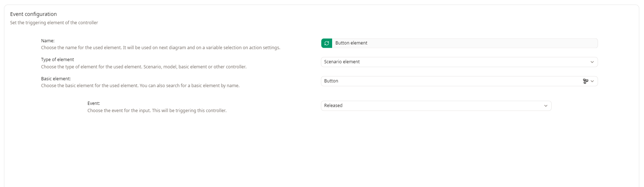The width and height of the screenshot is (644, 187).
Task: Click the Name input containing 'Button element'
Action: (x=464, y=43)
